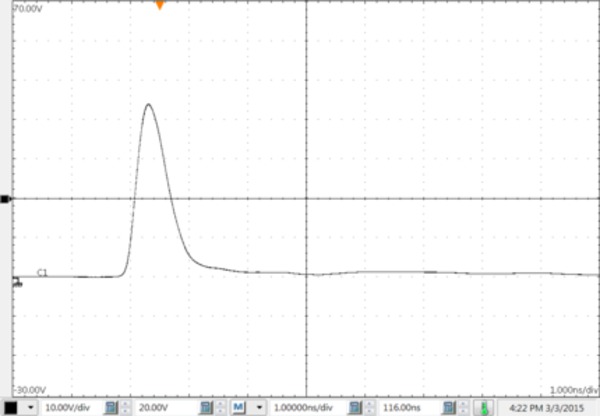
Task: Click the 4:22 PM 3/3/2015 timestamp
Action: (x=546, y=408)
